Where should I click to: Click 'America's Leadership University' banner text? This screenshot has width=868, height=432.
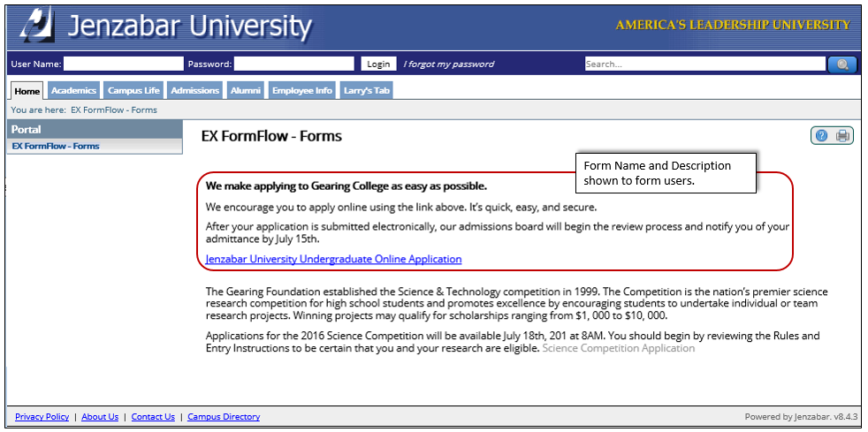733,25
